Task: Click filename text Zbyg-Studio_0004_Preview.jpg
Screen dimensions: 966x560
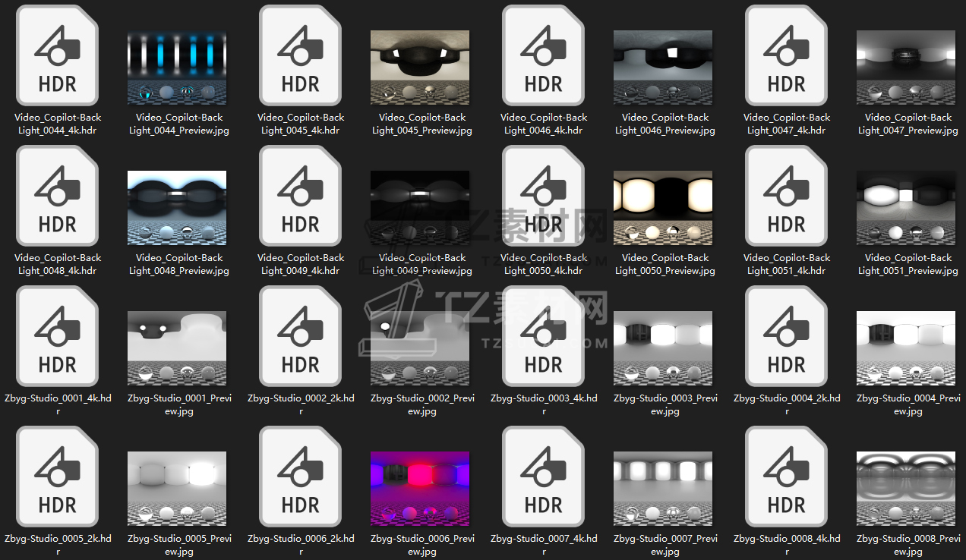Action: click(x=908, y=404)
